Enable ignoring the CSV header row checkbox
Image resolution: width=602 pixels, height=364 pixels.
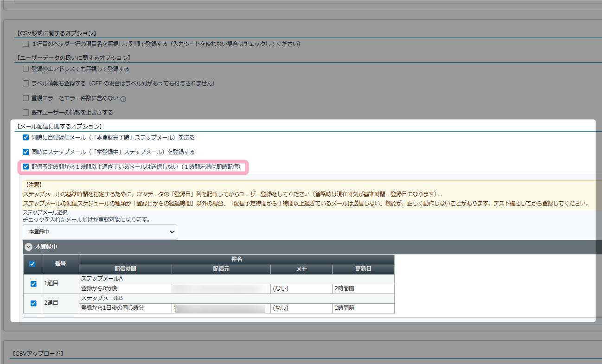[x=26, y=44]
